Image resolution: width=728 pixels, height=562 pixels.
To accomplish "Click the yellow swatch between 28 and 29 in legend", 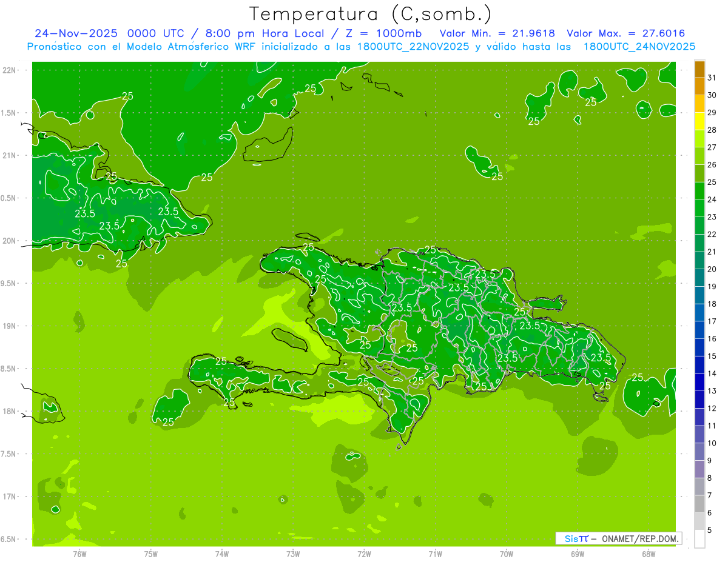I will click(x=699, y=121).
